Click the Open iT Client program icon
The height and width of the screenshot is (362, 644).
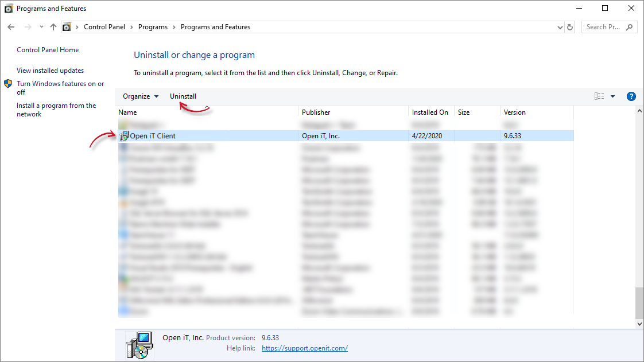pos(124,135)
